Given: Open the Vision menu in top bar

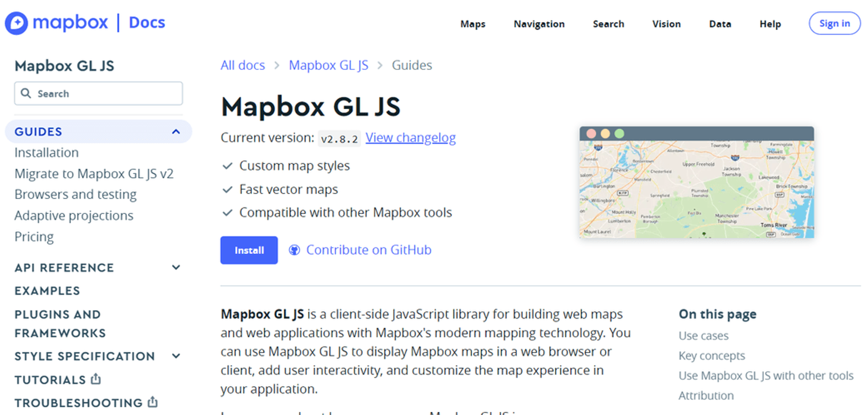Looking at the screenshot, I should point(666,24).
